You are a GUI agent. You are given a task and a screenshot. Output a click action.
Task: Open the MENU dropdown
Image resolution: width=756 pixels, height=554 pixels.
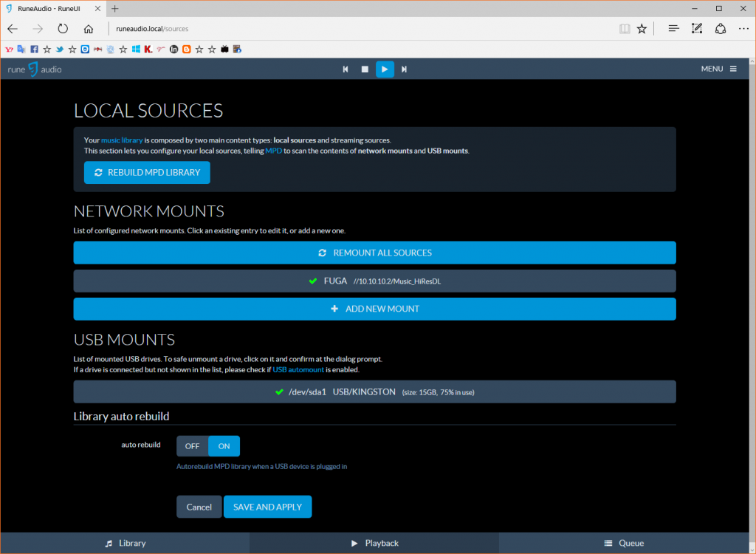tap(718, 69)
